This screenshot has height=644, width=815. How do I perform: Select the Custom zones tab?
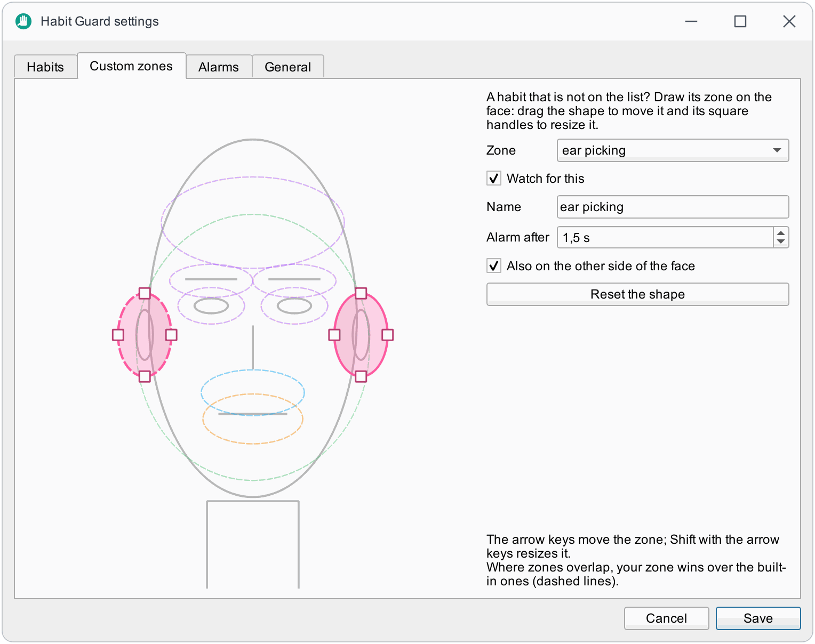click(x=131, y=66)
